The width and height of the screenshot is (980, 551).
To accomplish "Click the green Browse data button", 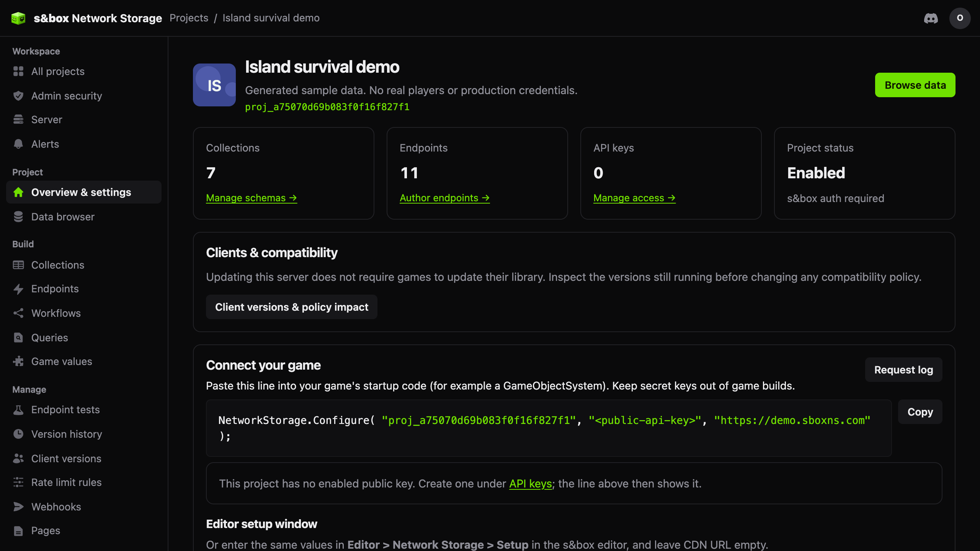I will point(915,85).
